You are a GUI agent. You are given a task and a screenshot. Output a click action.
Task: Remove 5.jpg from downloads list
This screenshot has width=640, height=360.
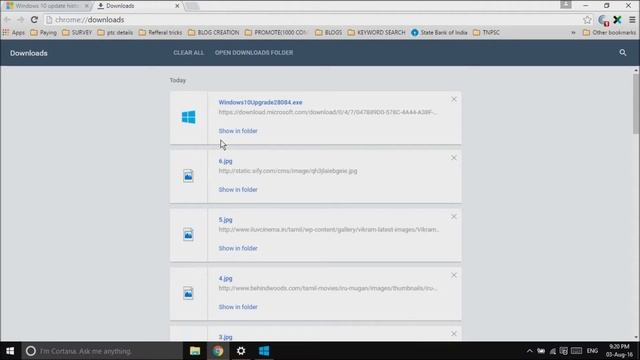click(454, 216)
